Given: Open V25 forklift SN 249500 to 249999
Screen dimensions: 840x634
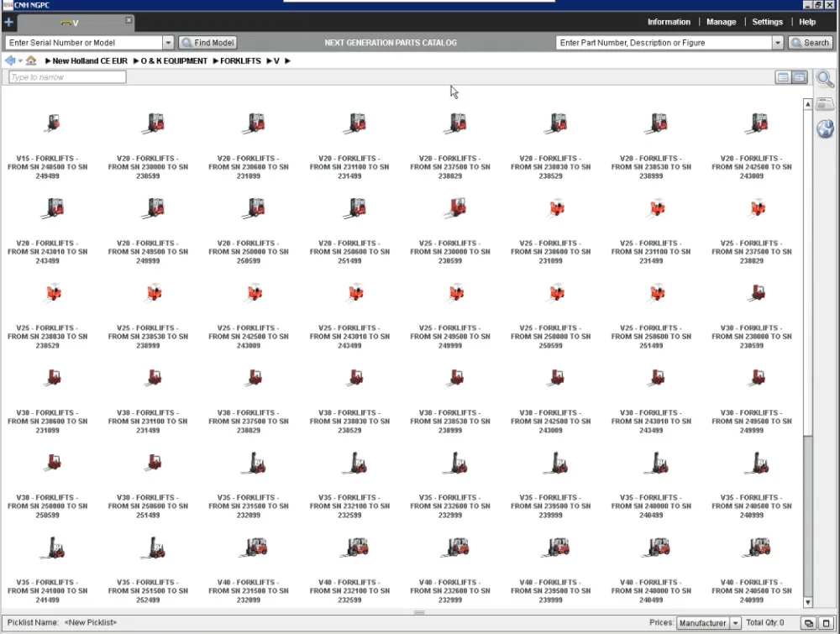Looking at the screenshot, I should 450,314.
